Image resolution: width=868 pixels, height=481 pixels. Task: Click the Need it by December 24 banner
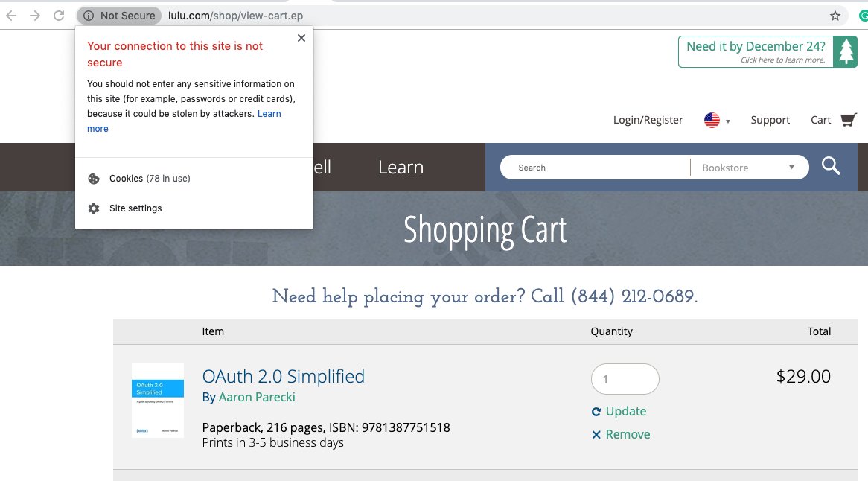click(x=768, y=51)
